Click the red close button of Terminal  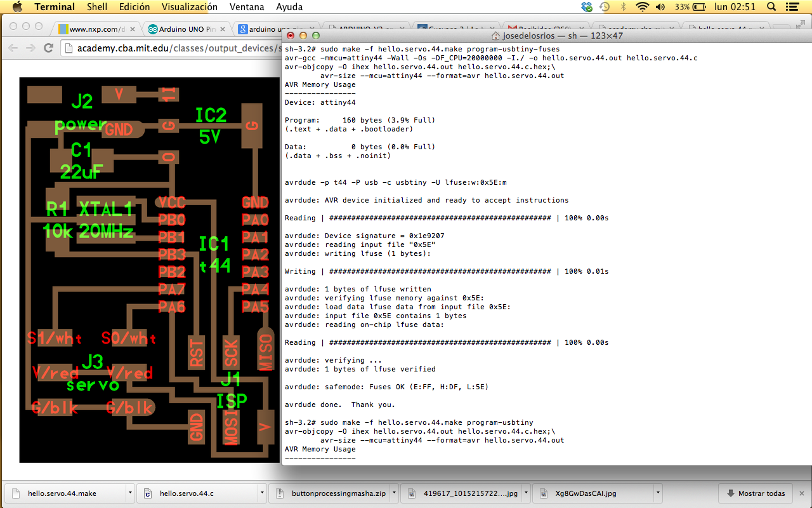[291, 36]
